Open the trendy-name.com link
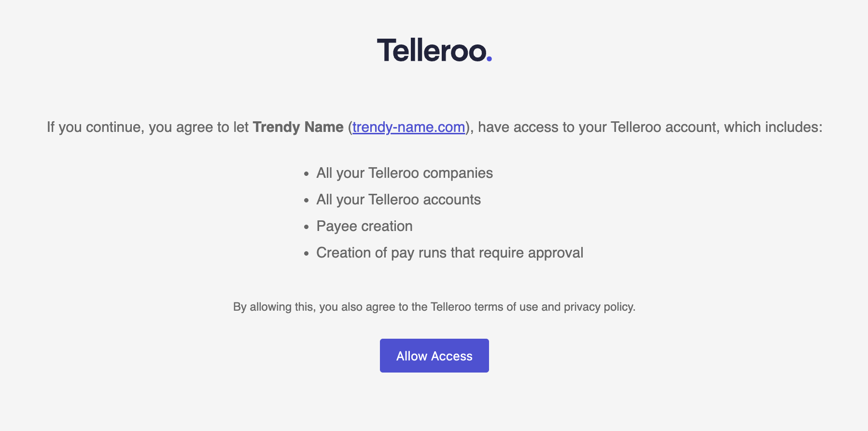The image size is (868, 431). pos(408,127)
